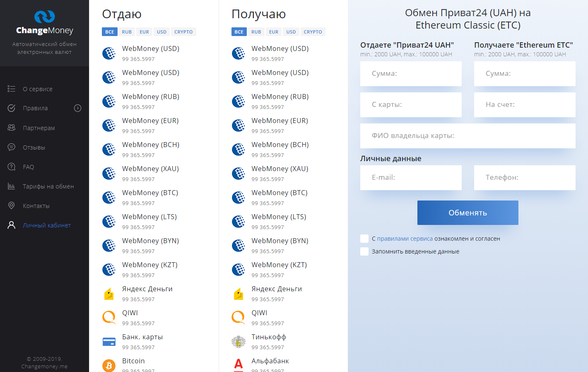Select USD filter tab under Отдаю
The width and height of the screenshot is (588, 372).
pos(161,32)
